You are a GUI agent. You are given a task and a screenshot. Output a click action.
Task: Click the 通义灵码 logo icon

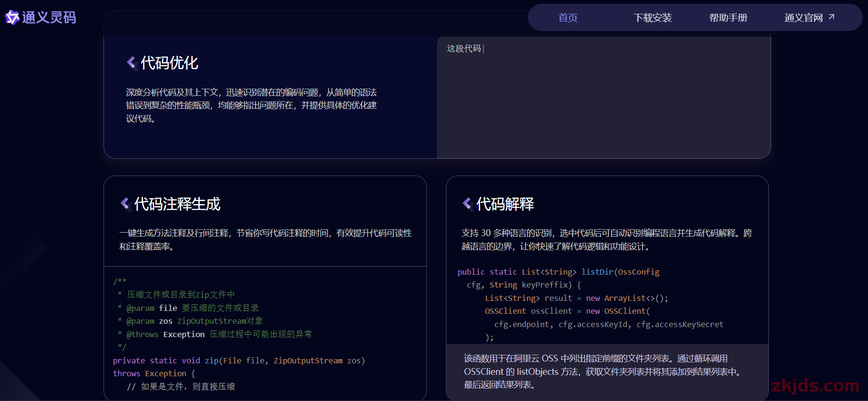pyautogui.click(x=12, y=18)
